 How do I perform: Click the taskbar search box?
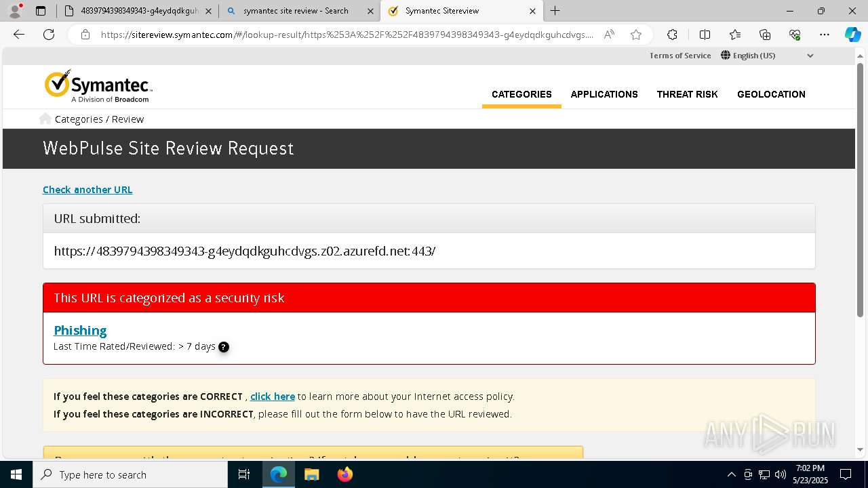point(130,474)
